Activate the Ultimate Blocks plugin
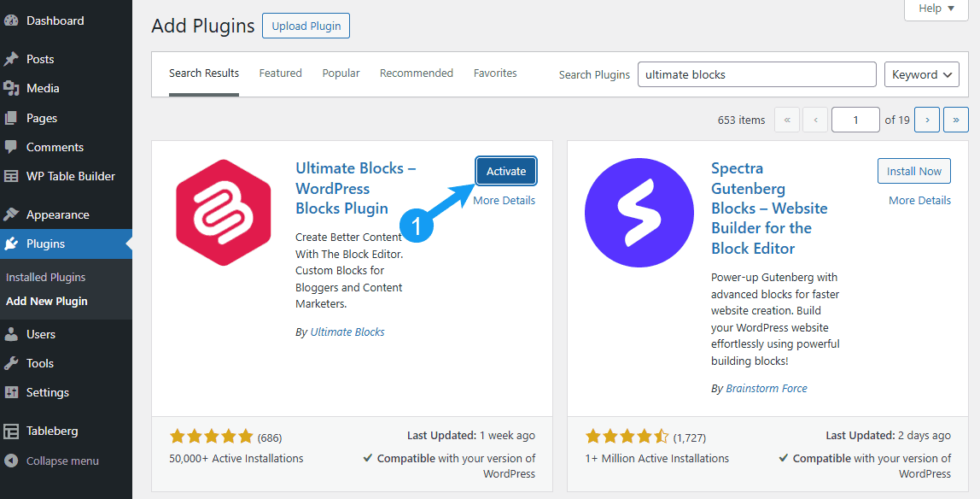 [506, 172]
